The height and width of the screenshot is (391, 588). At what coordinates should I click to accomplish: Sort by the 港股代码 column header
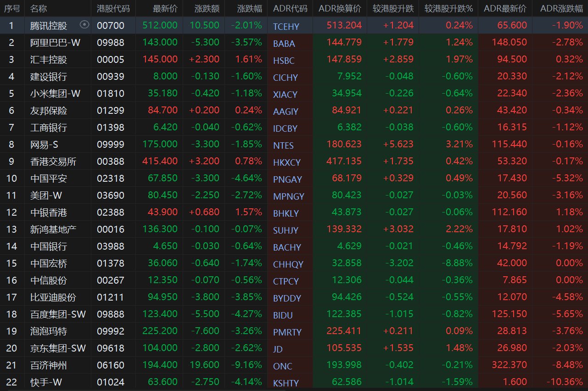tap(113, 9)
